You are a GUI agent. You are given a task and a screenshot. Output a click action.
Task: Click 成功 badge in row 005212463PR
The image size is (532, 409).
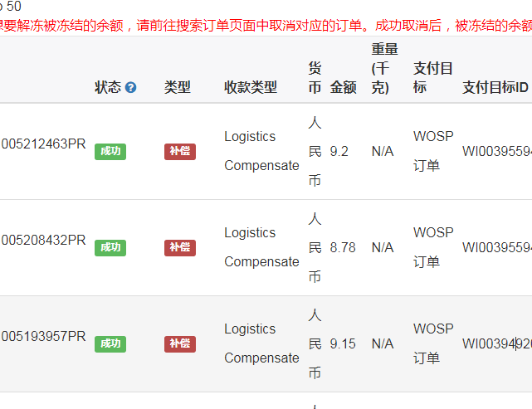(110, 151)
